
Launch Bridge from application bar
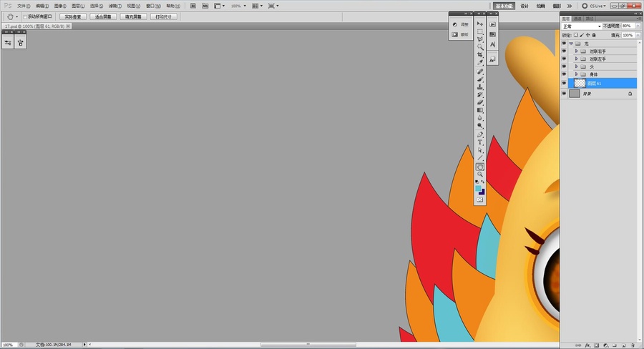[192, 6]
